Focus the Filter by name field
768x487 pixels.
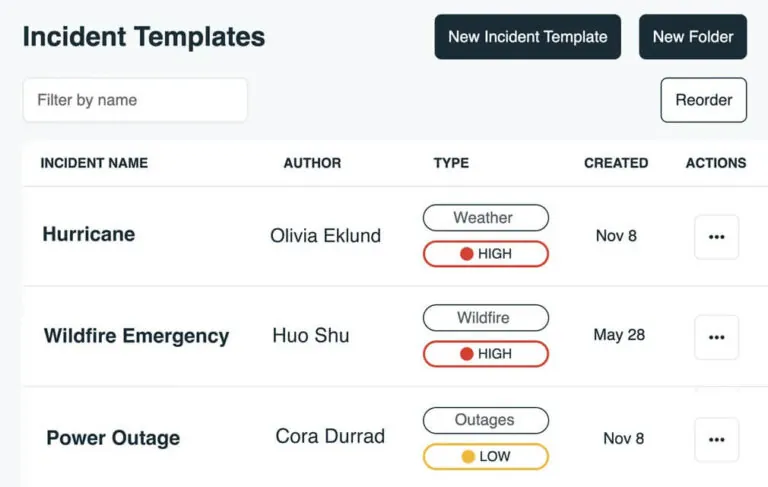point(135,100)
